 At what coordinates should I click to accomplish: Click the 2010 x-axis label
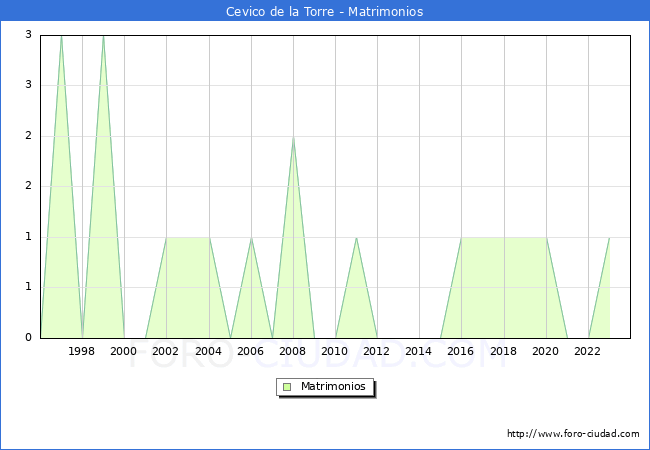[335, 351]
